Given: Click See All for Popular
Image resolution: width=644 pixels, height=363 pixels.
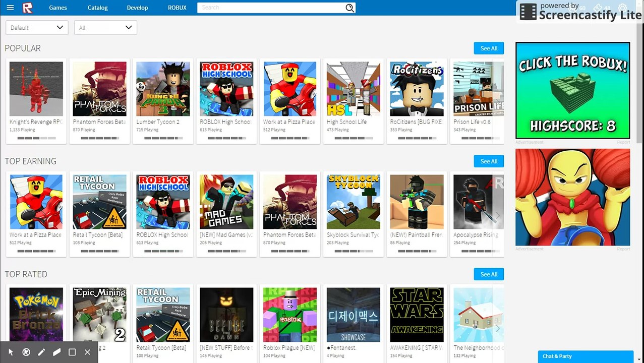Looking at the screenshot, I should click(489, 48).
